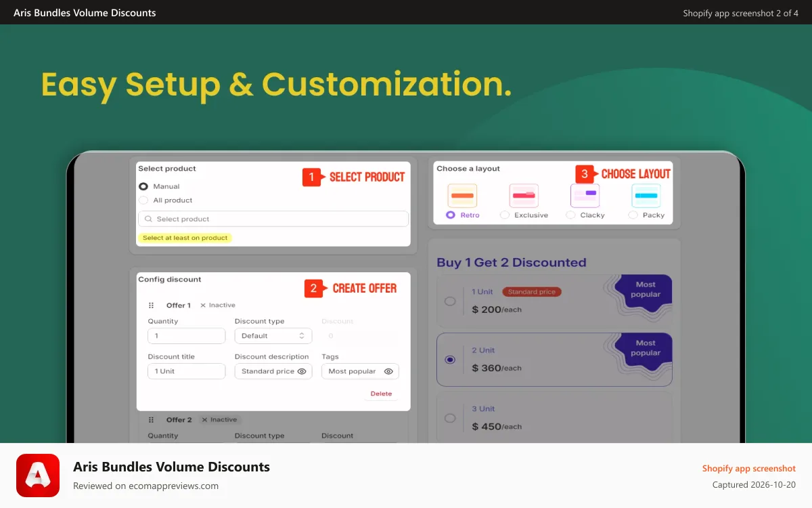Screen dimensions: 812x508
Task: Click the Clacky layout thumbnail icon
Action: (x=585, y=196)
